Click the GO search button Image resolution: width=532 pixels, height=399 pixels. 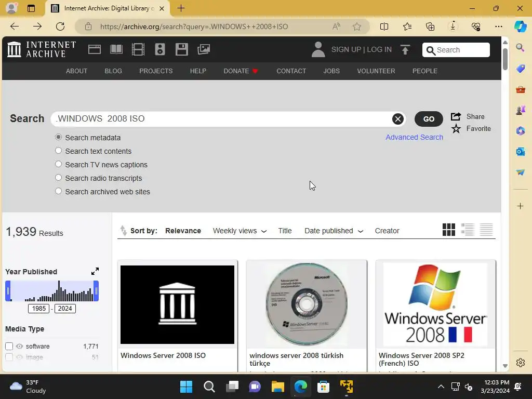coord(429,119)
